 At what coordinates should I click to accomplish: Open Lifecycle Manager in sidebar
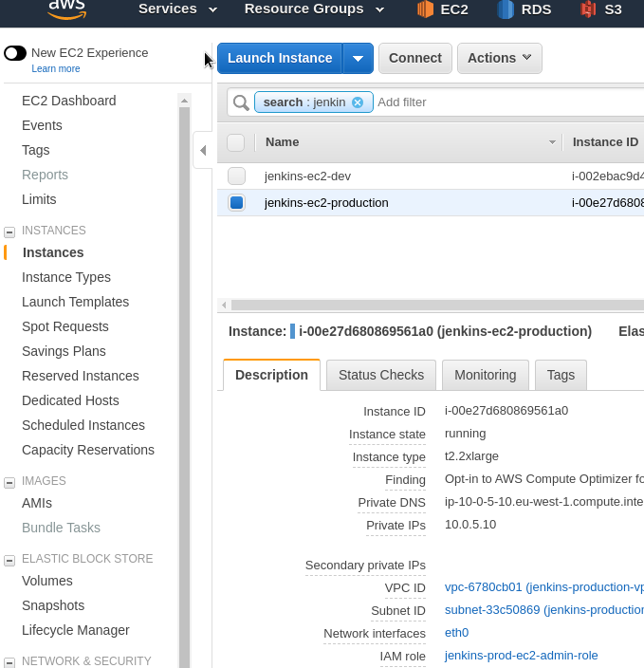75,630
